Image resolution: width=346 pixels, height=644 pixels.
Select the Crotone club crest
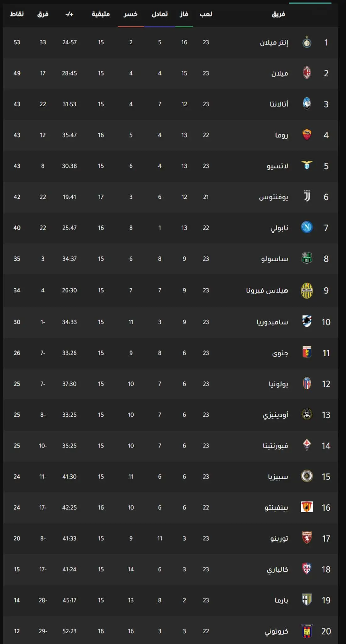(307, 631)
